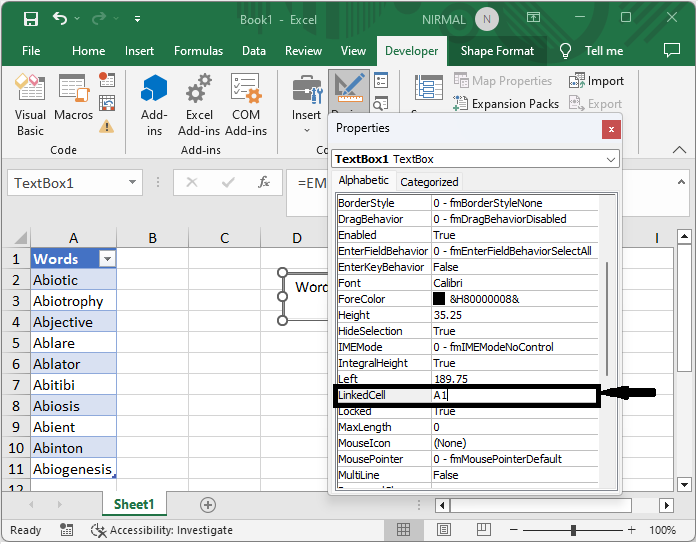Viewport: 698px width, 544px height.
Task: Select the Alphabetic properties tab
Action: 363,180
